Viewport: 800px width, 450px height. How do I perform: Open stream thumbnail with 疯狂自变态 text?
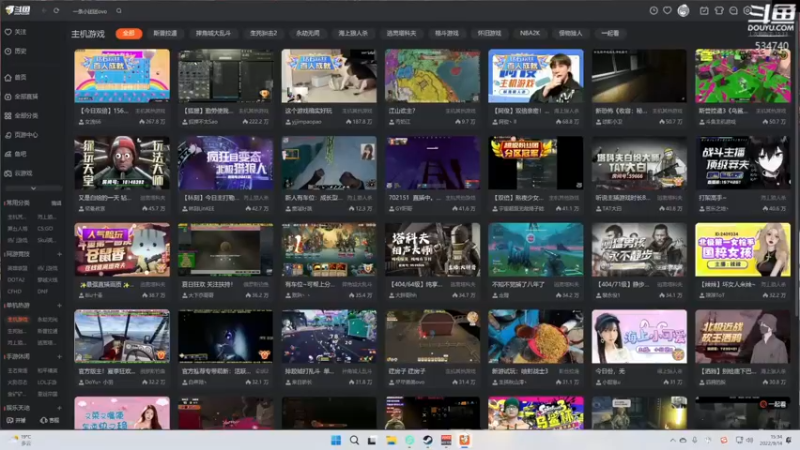(226, 163)
